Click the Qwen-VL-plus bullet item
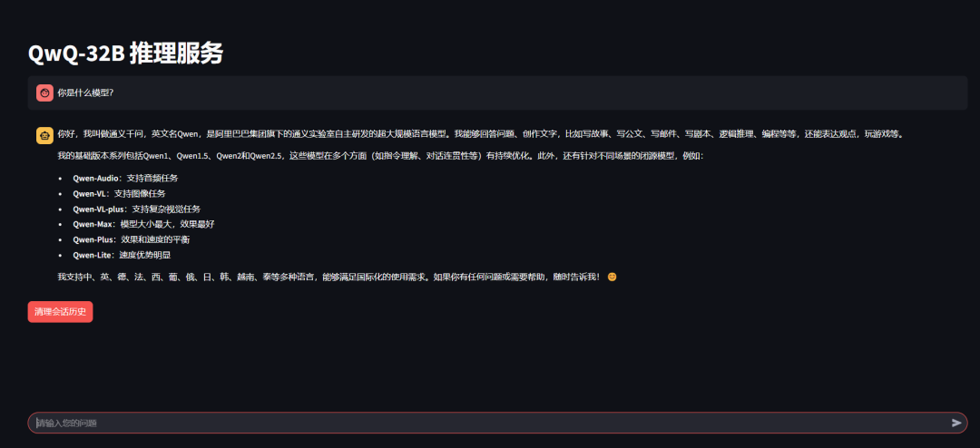Image resolution: width=980 pixels, height=448 pixels. pos(137,209)
